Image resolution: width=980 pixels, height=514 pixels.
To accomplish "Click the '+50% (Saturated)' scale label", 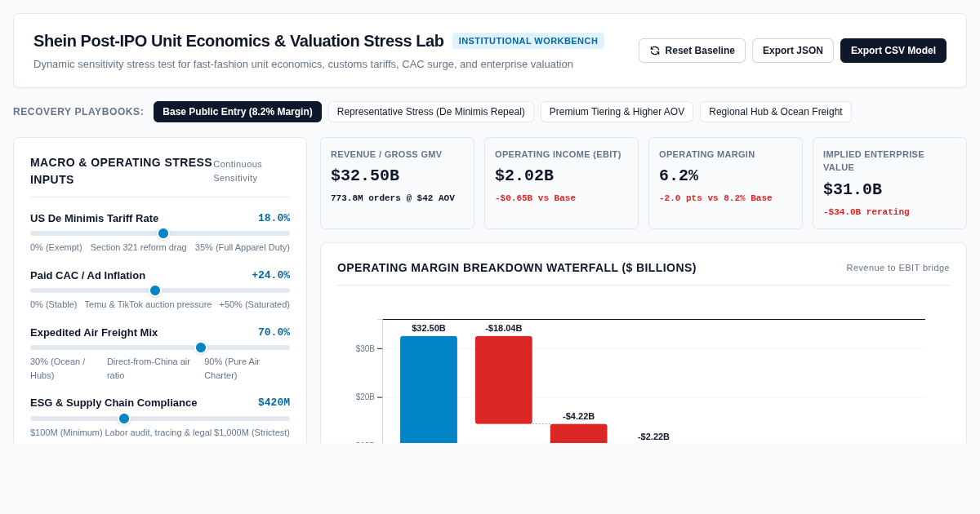I will [254, 304].
